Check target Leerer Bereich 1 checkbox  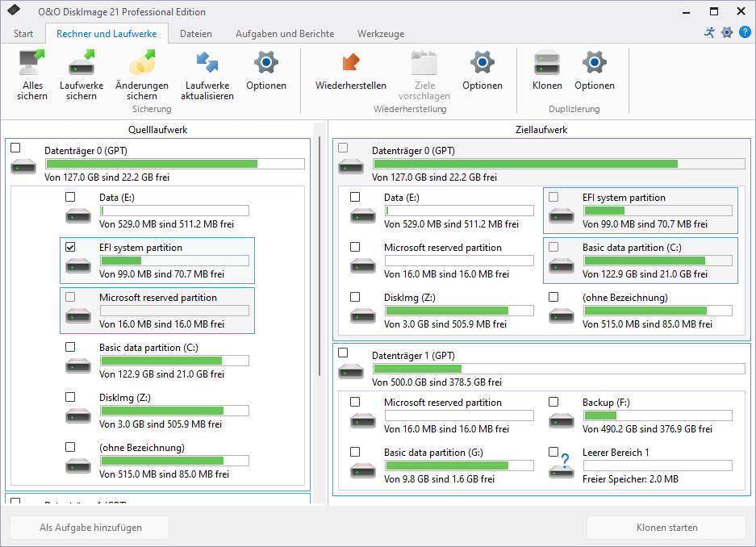553,452
